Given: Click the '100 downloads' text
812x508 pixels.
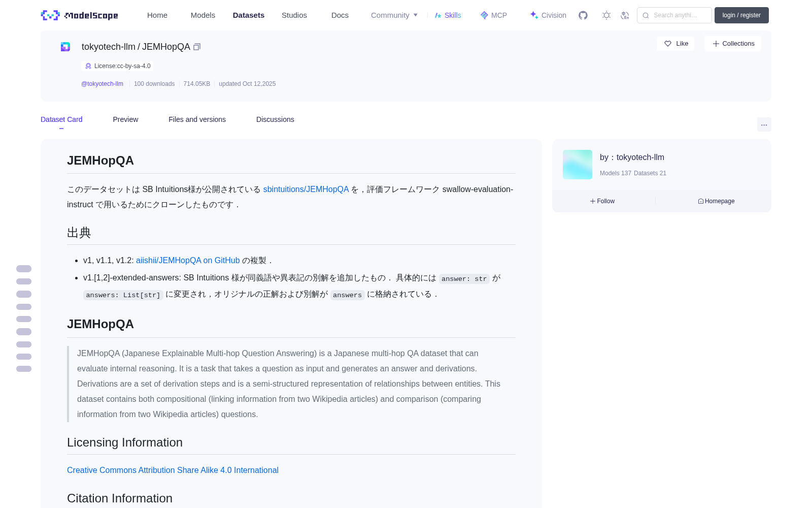Looking at the screenshot, I should tap(154, 84).
